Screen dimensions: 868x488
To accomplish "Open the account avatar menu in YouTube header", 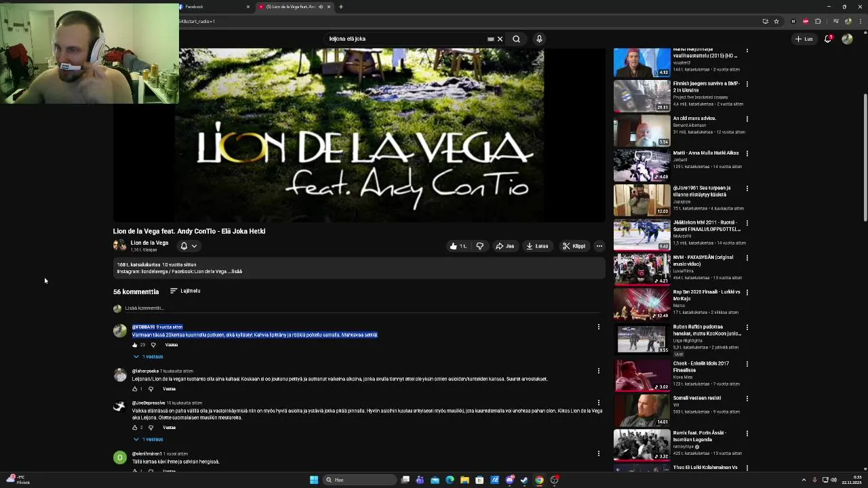I will click(847, 39).
